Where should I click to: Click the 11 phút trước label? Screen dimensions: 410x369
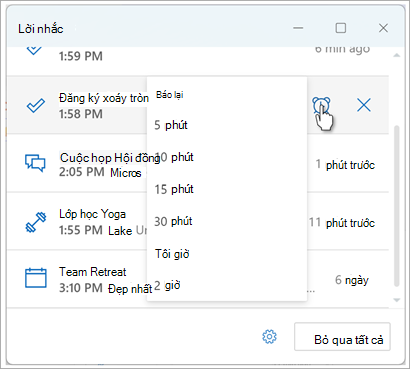[342, 222]
